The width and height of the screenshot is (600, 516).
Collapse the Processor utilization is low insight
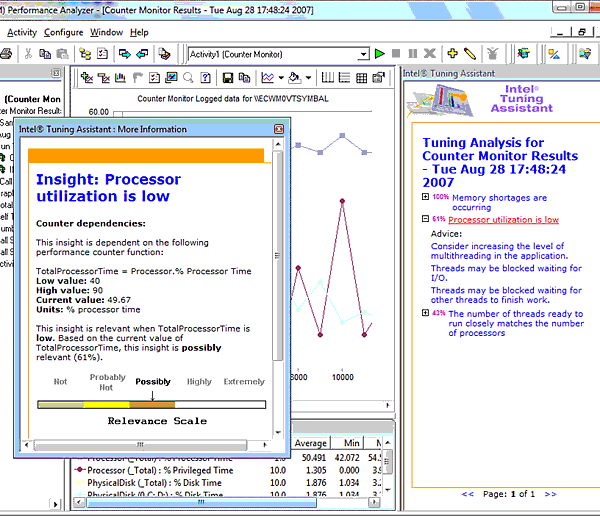pyautogui.click(x=425, y=219)
